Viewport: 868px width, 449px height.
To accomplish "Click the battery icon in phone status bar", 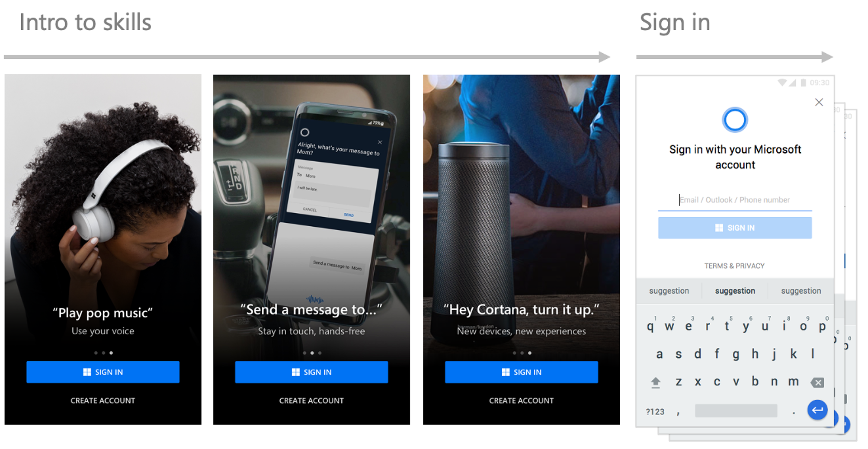I will point(803,83).
